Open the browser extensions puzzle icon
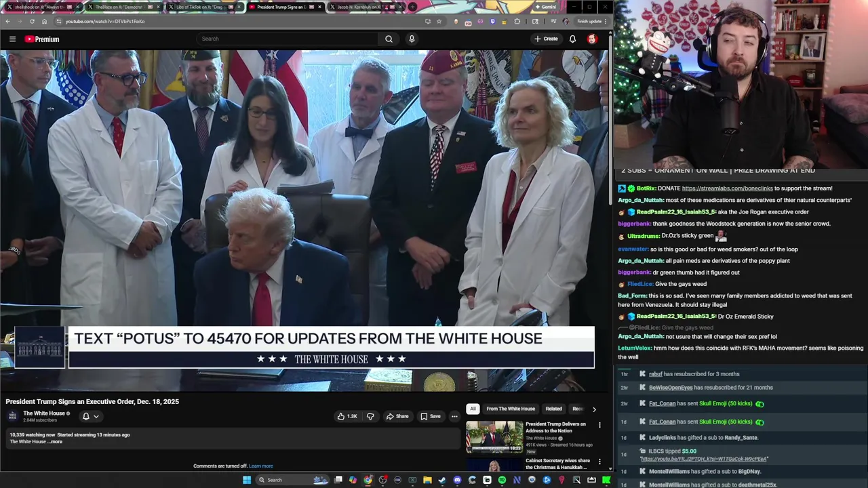The height and width of the screenshot is (488, 868). pyautogui.click(x=517, y=21)
